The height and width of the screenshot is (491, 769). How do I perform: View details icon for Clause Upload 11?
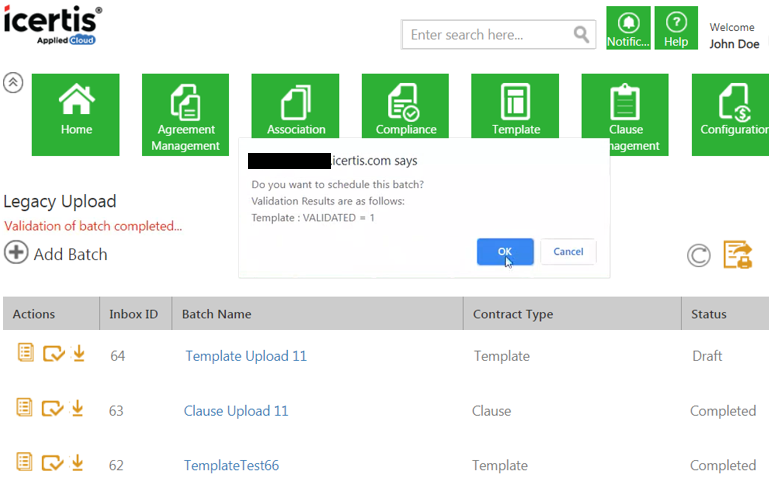25,408
